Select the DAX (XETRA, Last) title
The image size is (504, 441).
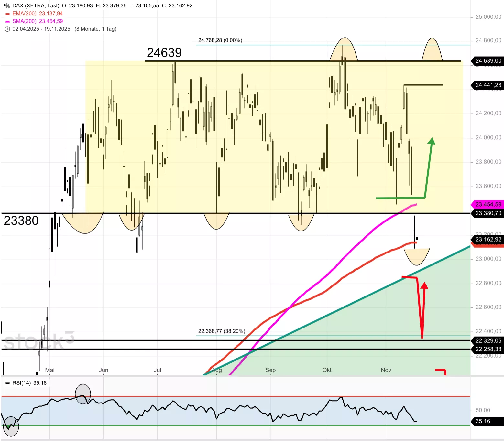pos(36,6)
